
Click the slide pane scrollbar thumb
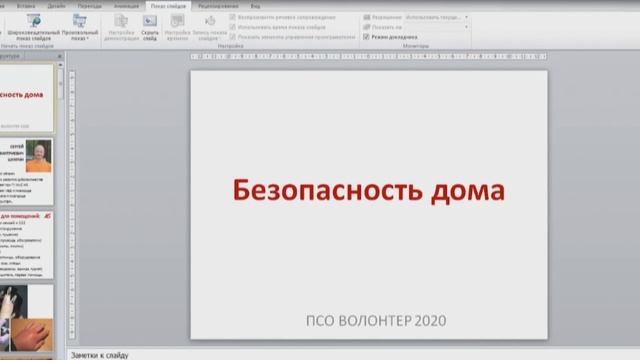coord(60,84)
